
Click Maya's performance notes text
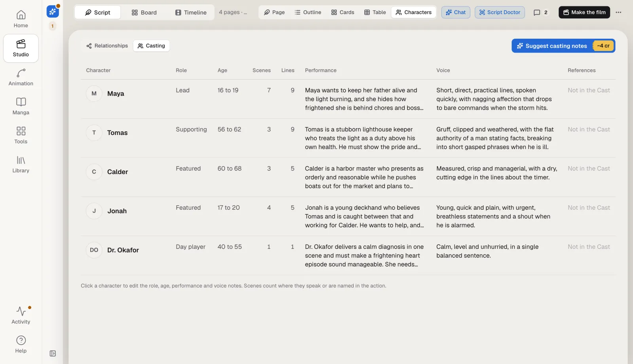click(x=364, y=99)
